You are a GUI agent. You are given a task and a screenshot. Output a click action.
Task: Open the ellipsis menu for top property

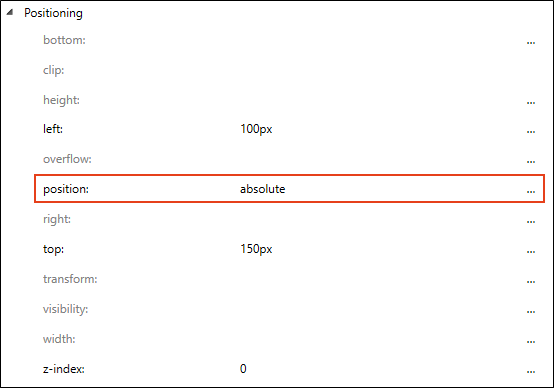coord(531,252)
